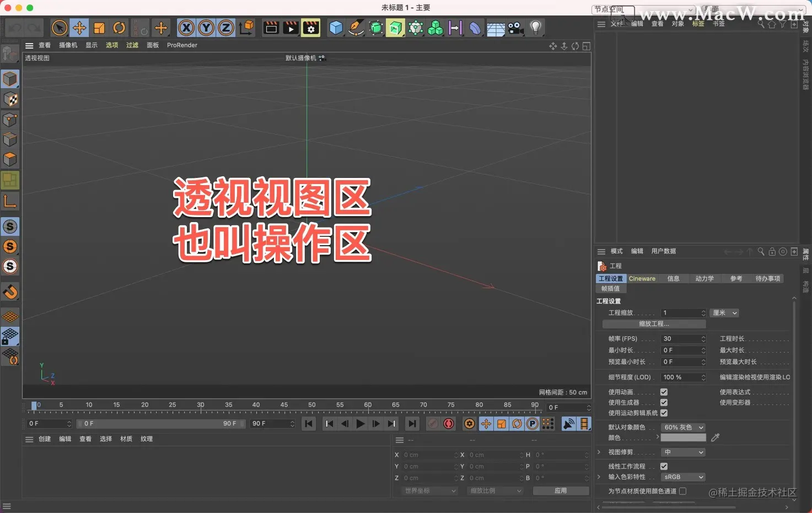This screenshot has height=513, width=812.
Task: Open the viewport 查看 menu
Action: (x=45, y=45)
